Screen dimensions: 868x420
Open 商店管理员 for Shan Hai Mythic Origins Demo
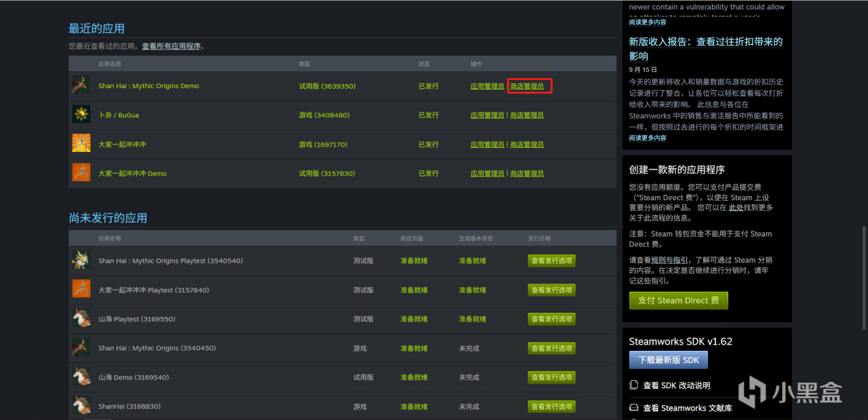point(527,86)
